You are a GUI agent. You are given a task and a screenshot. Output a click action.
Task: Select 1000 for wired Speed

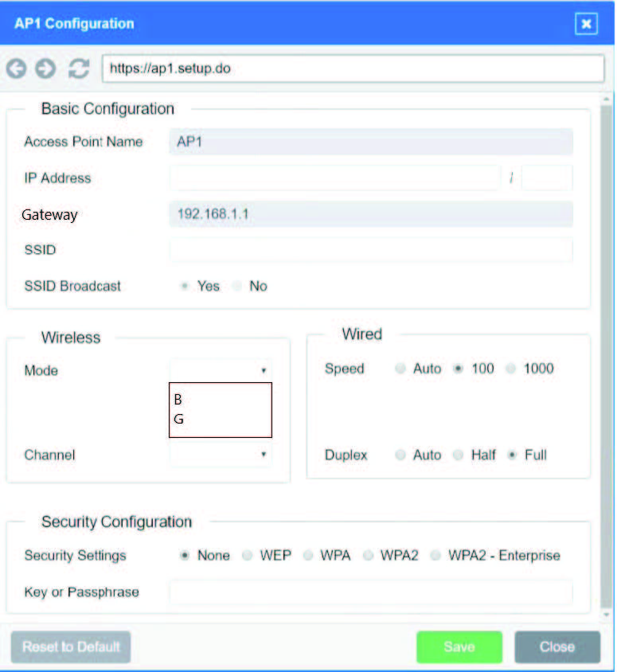(x=510, y=369)
